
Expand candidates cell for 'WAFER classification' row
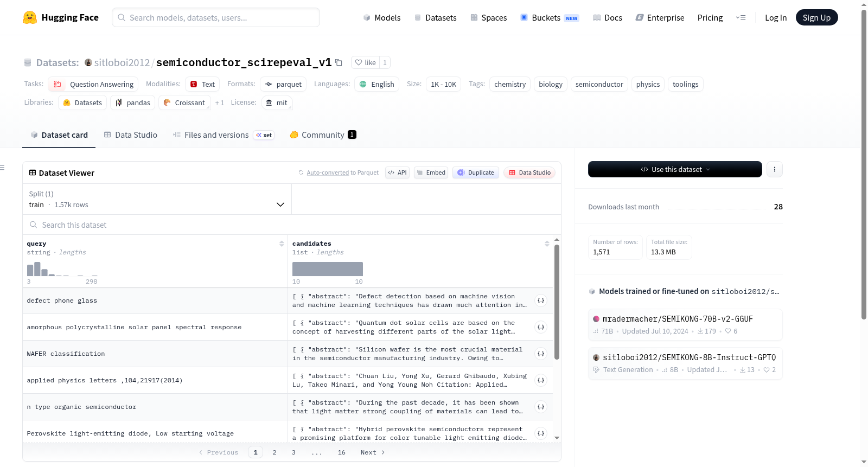pos(541,354)
